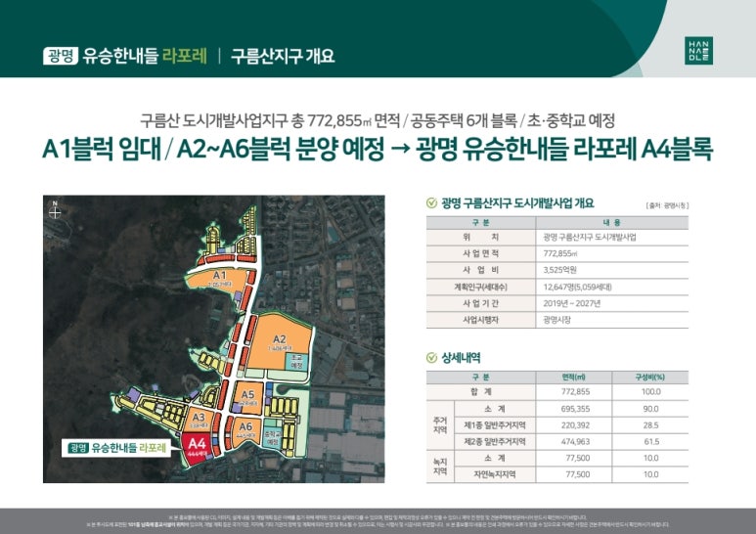Click the north compass icon on map

click(55, 210)
